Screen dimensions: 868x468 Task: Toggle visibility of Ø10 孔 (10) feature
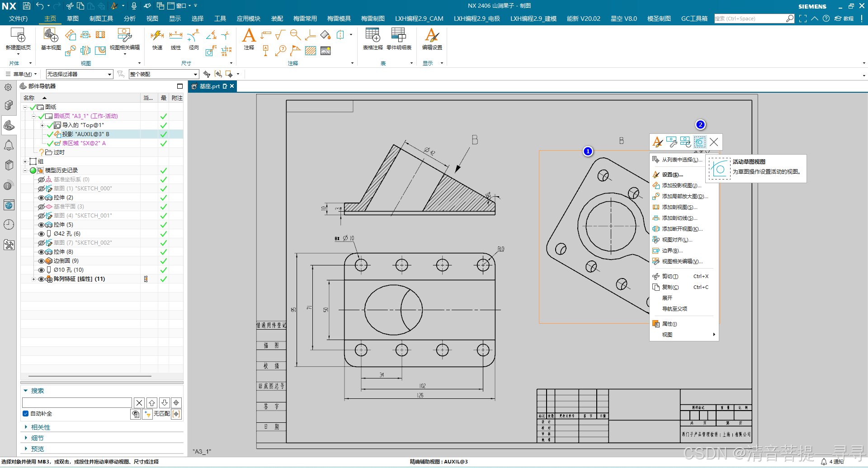point(41,270)
